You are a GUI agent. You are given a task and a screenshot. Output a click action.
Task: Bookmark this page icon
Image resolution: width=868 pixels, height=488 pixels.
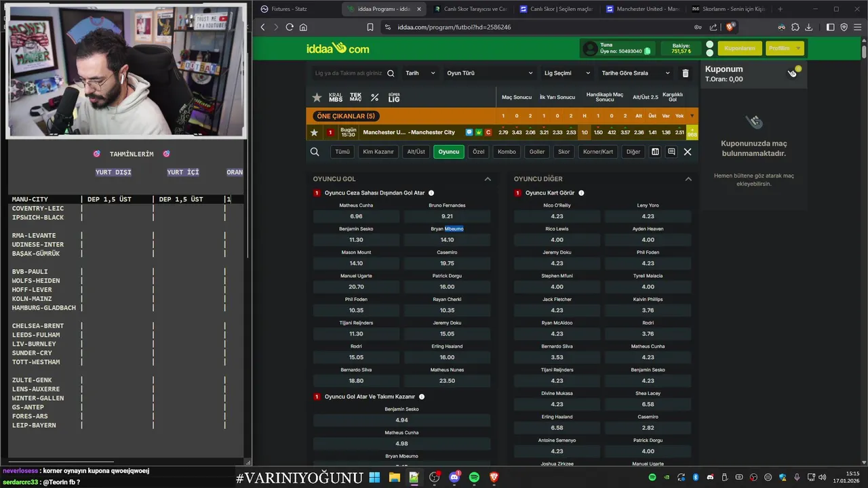(x=370, y=27)
